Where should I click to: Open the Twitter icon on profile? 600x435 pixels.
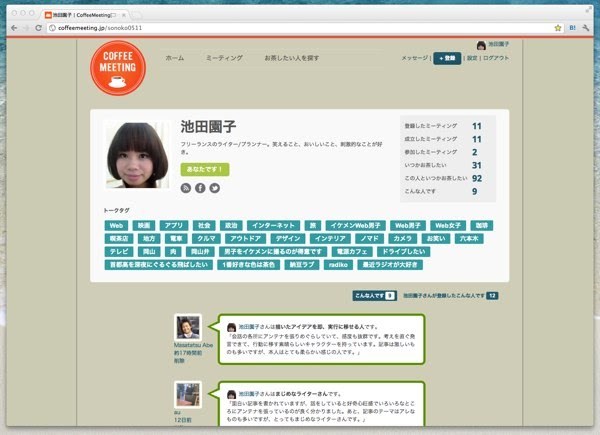[214, 188]
